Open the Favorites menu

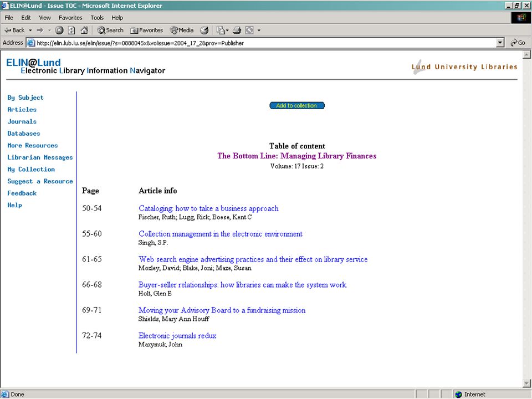[x=70, y=18]
